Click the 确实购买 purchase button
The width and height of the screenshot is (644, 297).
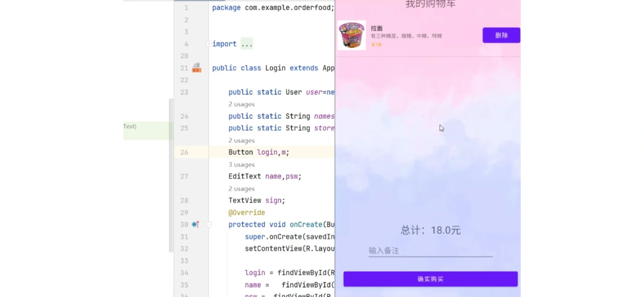[430, 279]
